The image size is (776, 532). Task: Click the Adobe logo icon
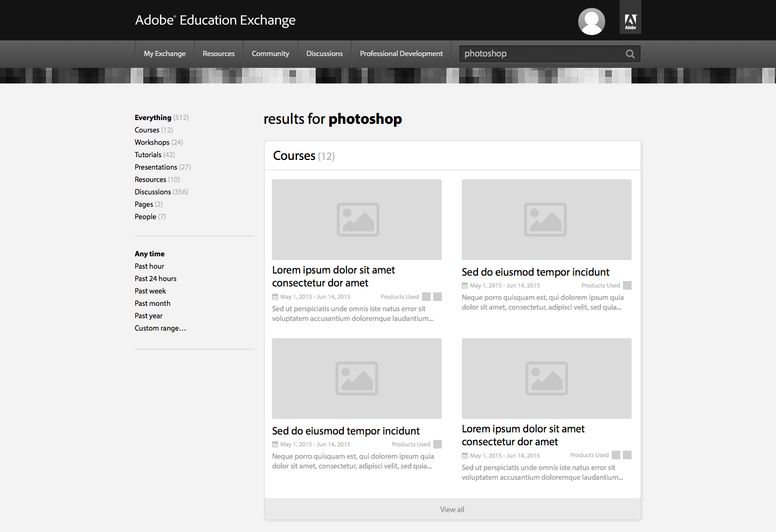click(630, 17)
